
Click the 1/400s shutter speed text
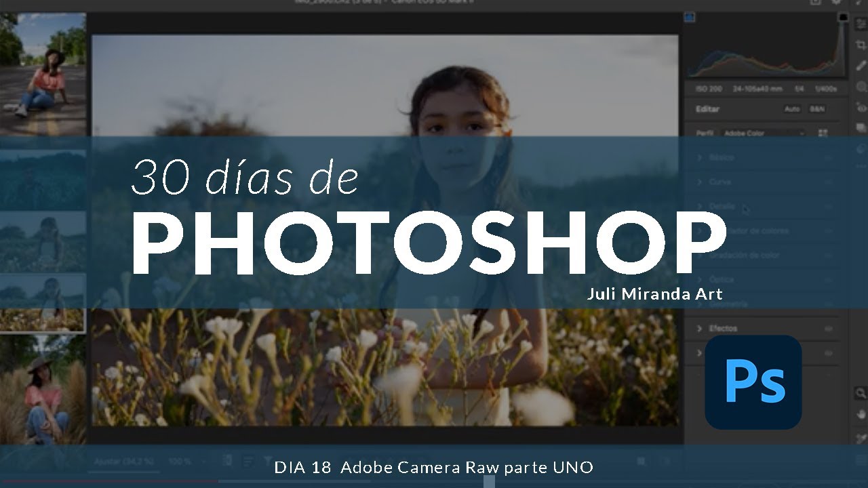825,89
